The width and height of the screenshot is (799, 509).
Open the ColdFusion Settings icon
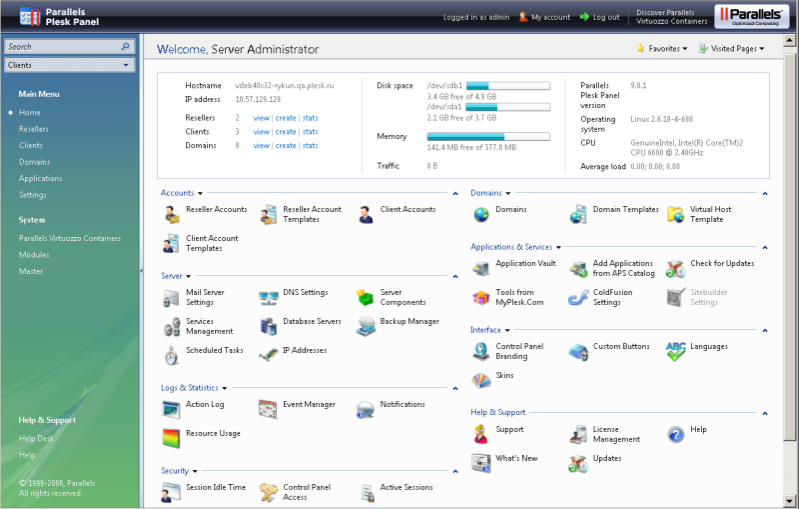coord(579,298)
